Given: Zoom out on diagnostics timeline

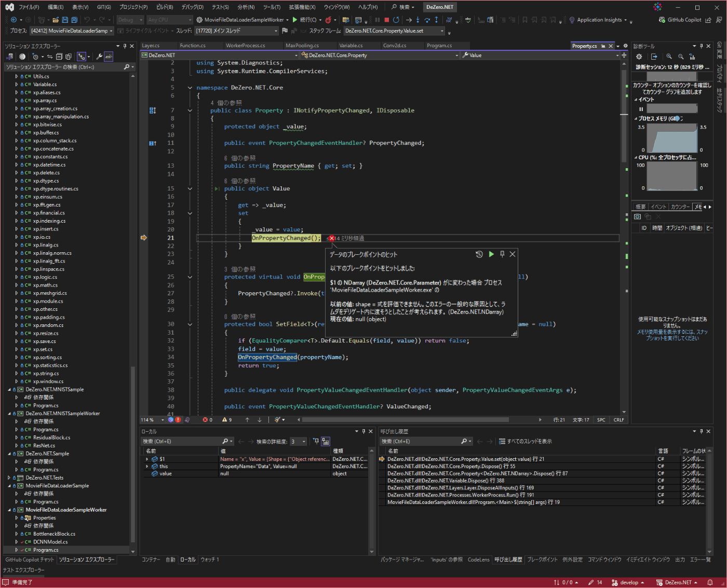Looking at the screenshot, I should point(681,57).
